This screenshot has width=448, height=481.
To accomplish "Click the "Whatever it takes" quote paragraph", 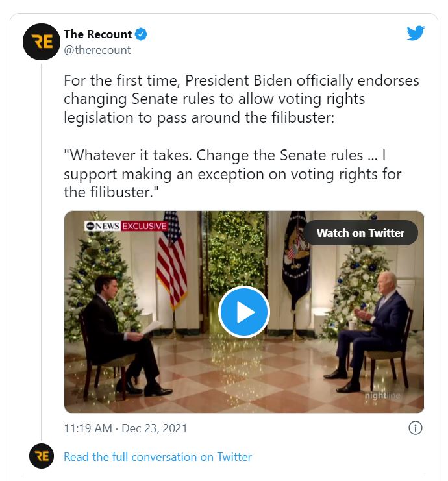I will (232, 173).
